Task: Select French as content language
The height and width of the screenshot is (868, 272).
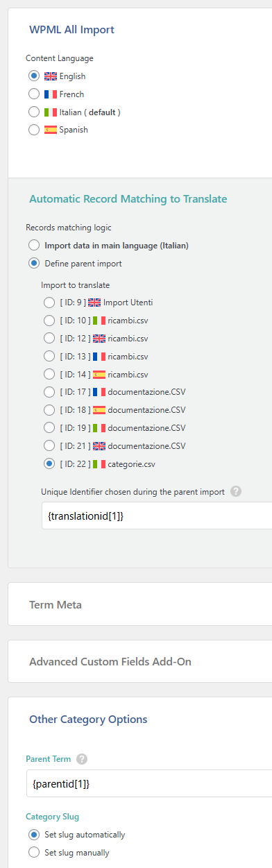Action: point(34,94)
